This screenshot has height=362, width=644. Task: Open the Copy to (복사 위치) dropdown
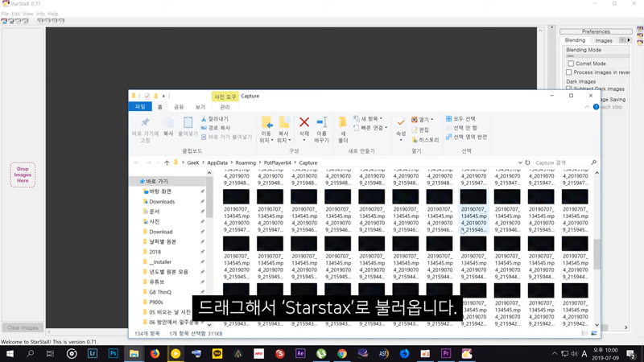[x=283, y=137]
